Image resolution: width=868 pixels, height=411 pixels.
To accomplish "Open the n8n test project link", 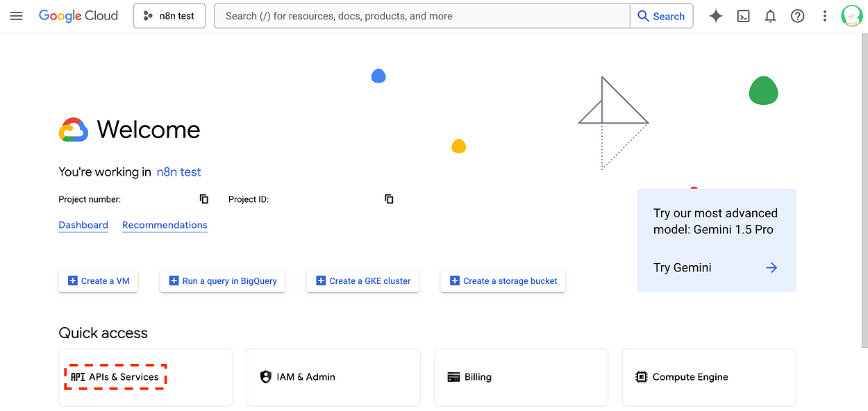I will [179, 172].
